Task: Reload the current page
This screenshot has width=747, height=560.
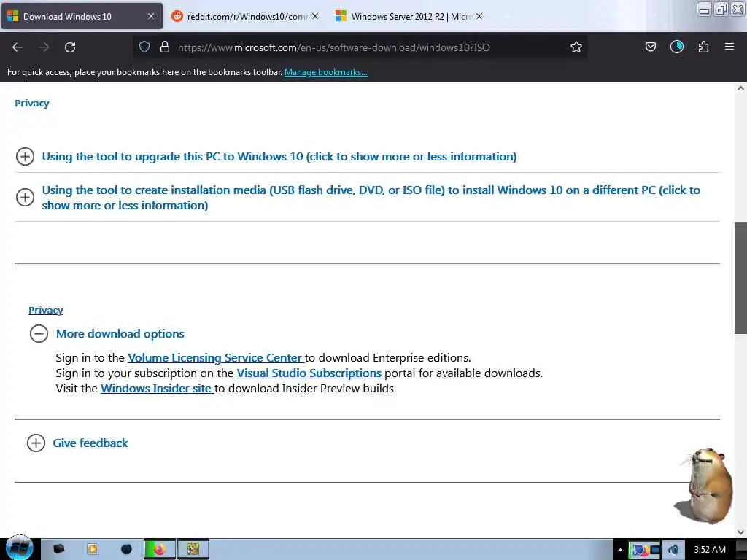Action: (70, 47)
